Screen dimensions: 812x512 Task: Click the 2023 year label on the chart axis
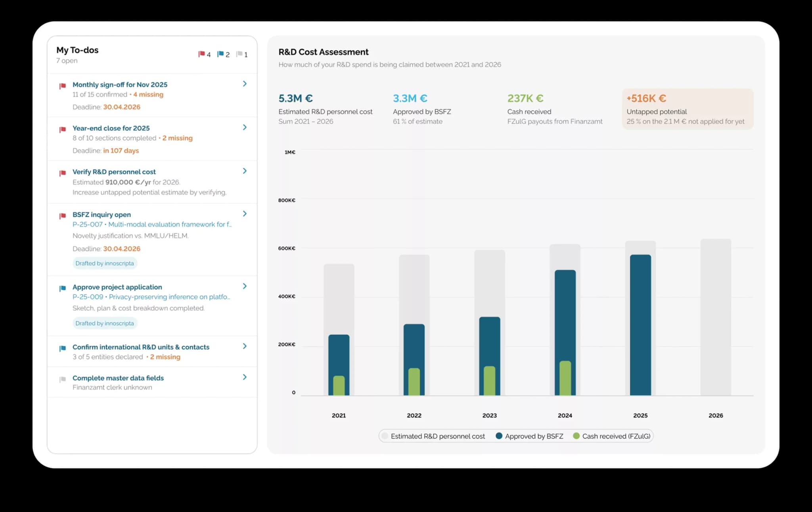click(x=490, y=415)
